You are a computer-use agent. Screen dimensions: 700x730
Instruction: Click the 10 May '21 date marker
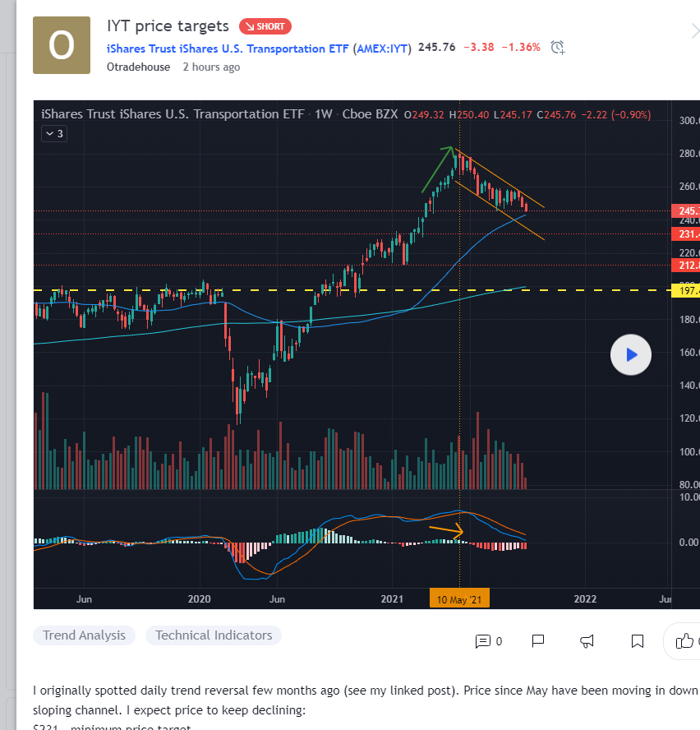pyautogui.click(x=459, y=599)
